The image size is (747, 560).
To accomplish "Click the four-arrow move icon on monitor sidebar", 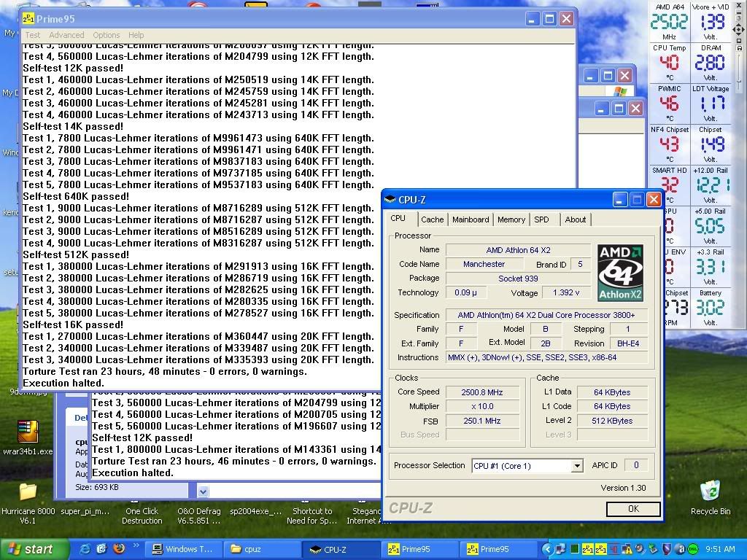I will [740, 30].
